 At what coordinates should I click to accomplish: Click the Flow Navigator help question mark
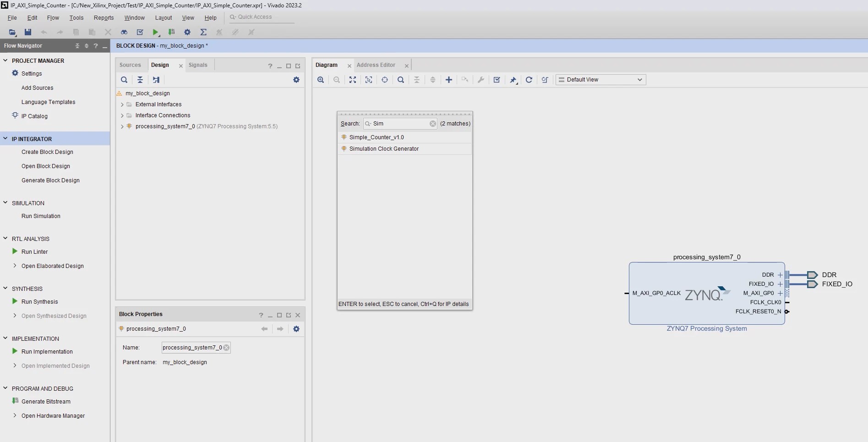coord(96,46)
